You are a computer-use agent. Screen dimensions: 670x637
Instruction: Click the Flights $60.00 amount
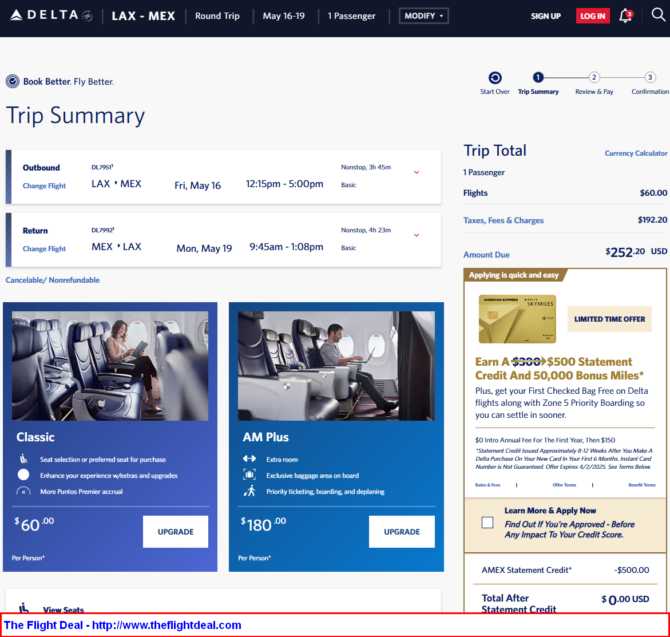(653, 193)
